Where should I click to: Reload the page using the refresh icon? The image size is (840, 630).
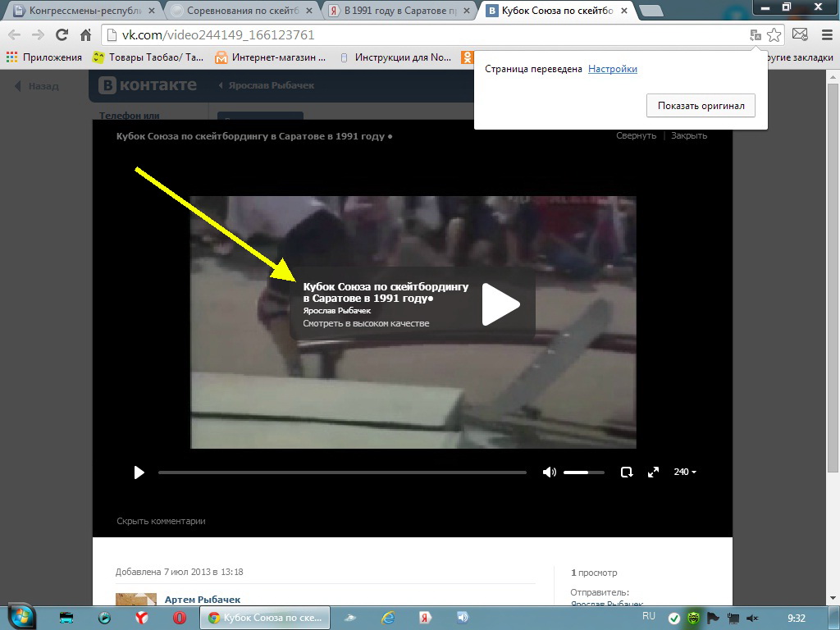62,35
